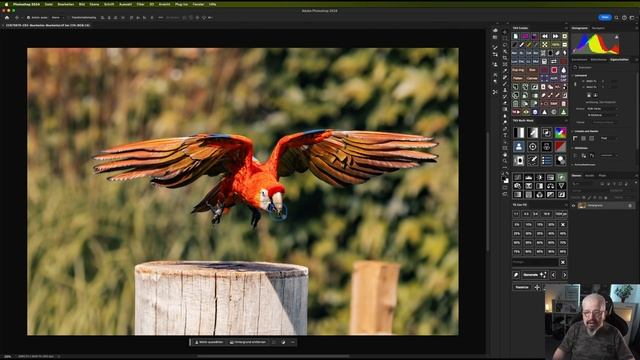Click the white droplet icon in TK9 Combo

point(564,70)
